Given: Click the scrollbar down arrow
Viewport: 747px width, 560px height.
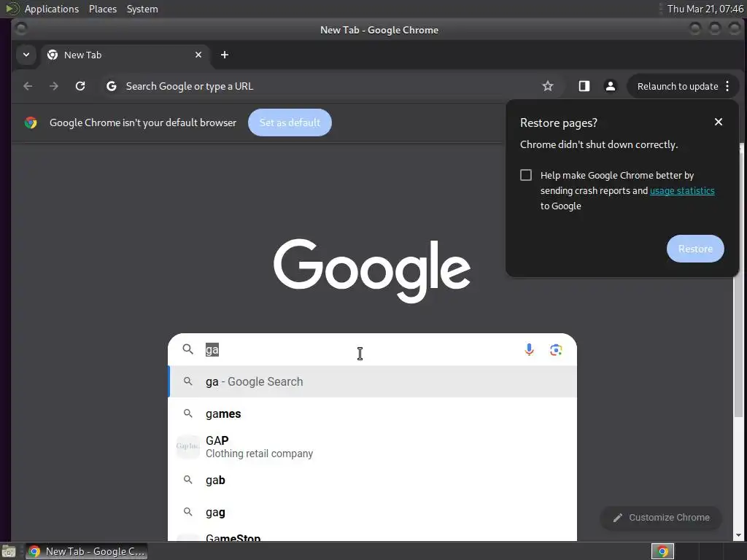Looking at the screenshot, I should [738, 535].
